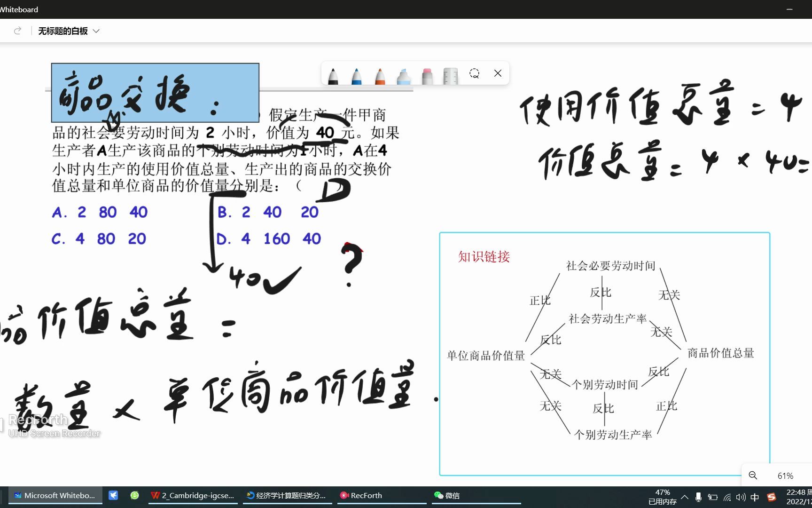Expand hidden system tray icons
812x508 pixels.
tap(685, 497)
